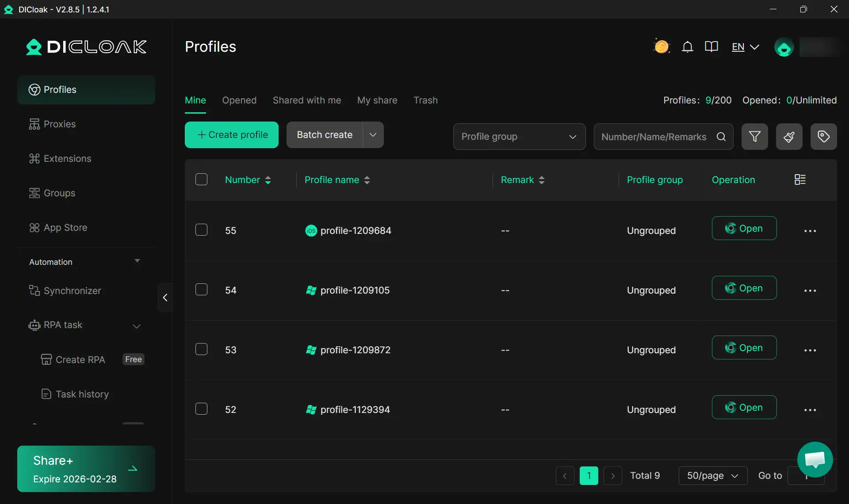The image size is (849, 504).
Task: Switch to the Trash tab
Action: (425, 100)
